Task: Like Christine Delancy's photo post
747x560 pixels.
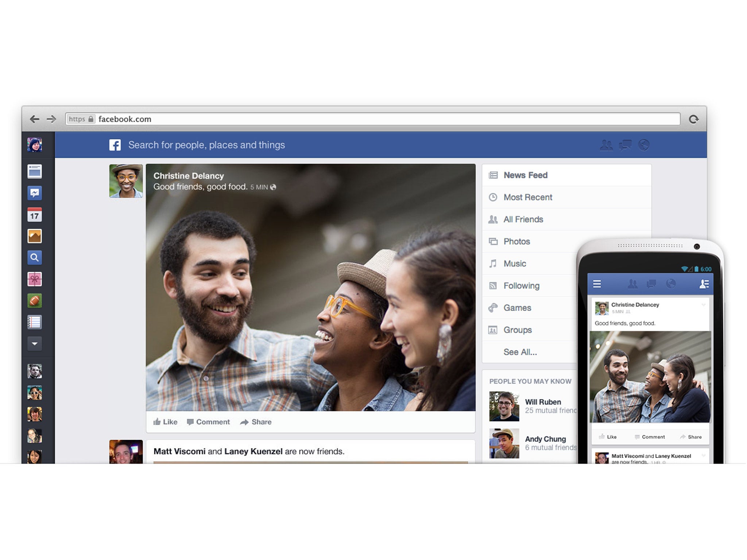Action: pyautogui.click(x=165, y=422)
